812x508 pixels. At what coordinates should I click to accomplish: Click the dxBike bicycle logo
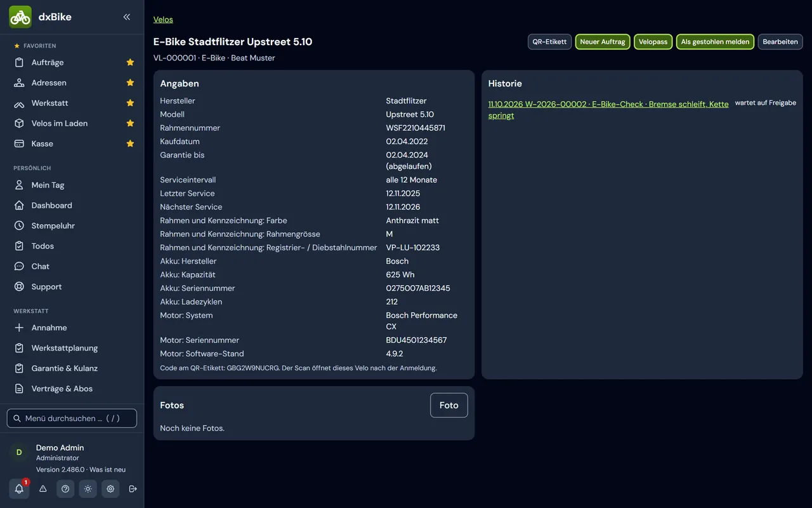pyautogui.click(x=20, y=17)
